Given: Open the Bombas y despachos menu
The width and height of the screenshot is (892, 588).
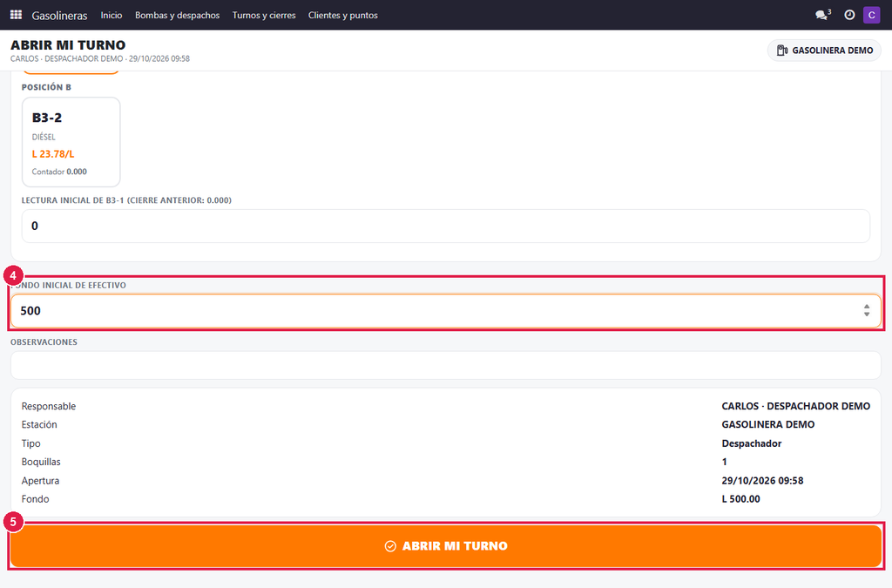Looking at the screenshot, I should click(178, 16).
